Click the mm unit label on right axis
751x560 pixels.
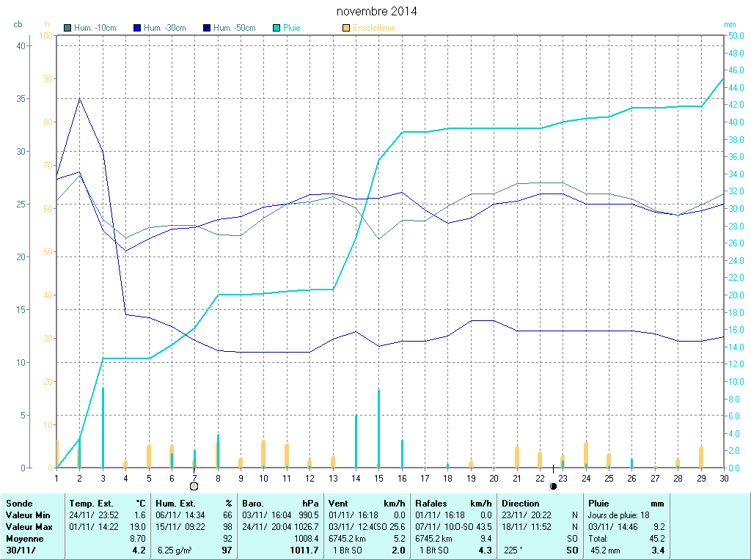click(x=730, y=24)
